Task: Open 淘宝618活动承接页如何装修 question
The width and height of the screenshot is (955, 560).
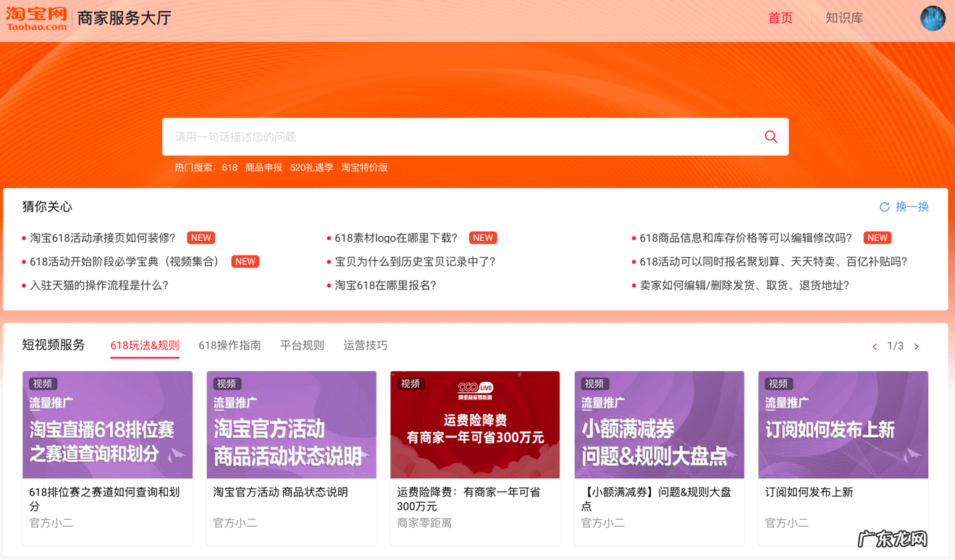Action: point(103,238)
